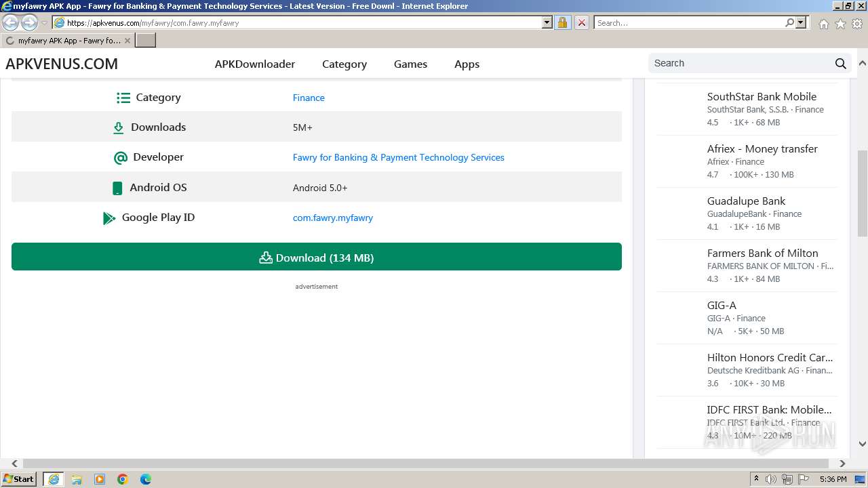Show hidden tray icons arrow
868x488 pixels.
tap(756, 479)
